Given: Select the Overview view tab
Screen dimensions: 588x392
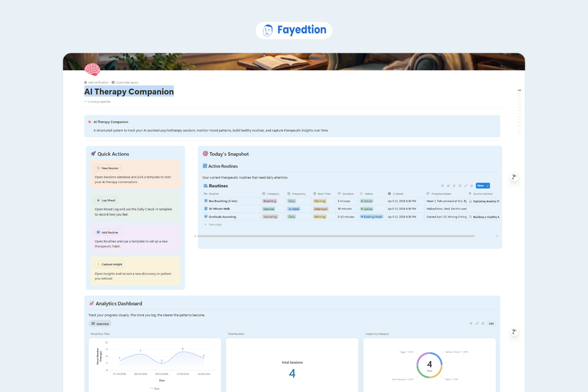Looking at the screenshot, I should pyautogui.click(x=100, y=324).
